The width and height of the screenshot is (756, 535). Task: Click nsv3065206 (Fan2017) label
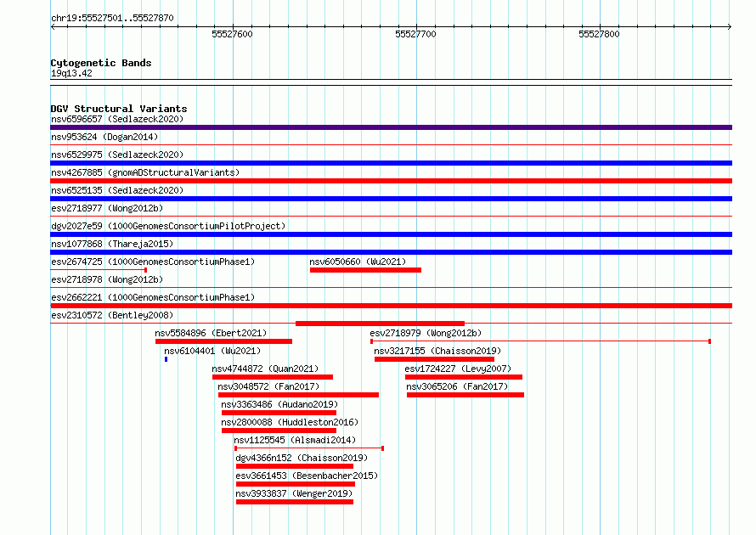pos(457,386)
